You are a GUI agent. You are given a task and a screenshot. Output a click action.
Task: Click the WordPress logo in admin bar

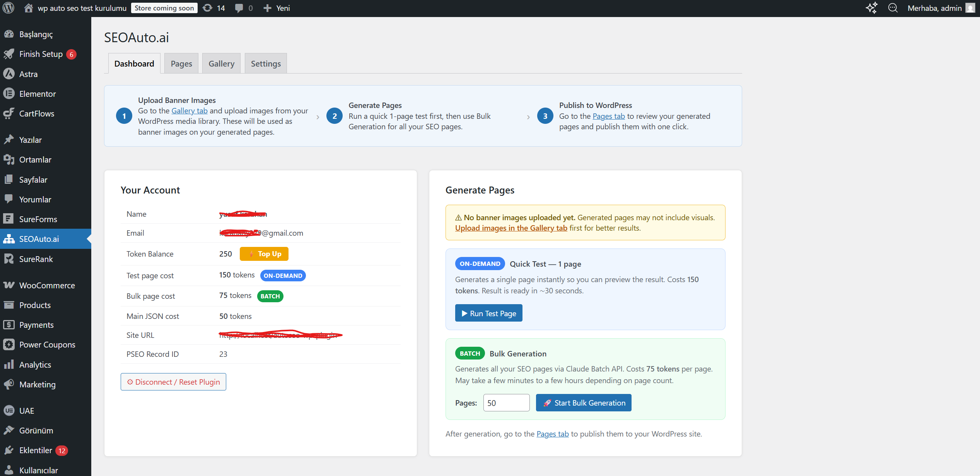coord(8,8)
